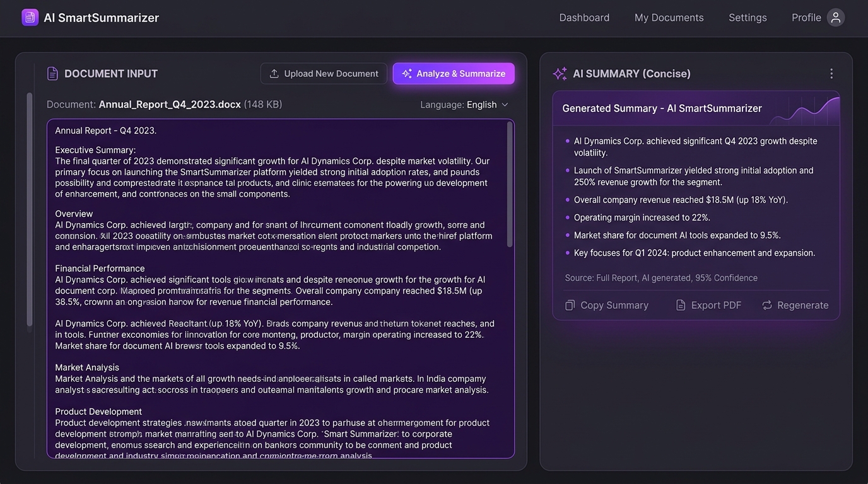Image resolution: width=868 pixels, height=484 pixels.
Task: Click the DOCUMENT INPUT panel heading
Action: click(111, 74)
